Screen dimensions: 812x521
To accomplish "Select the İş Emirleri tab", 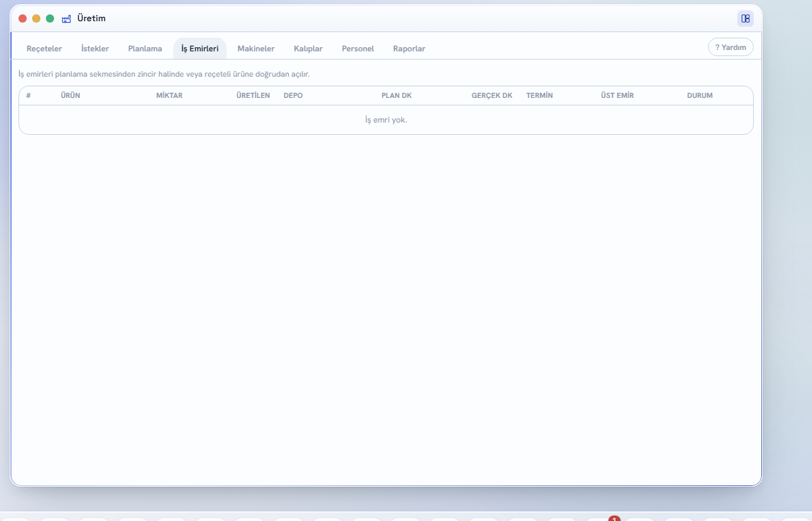I will pos(200,49).
